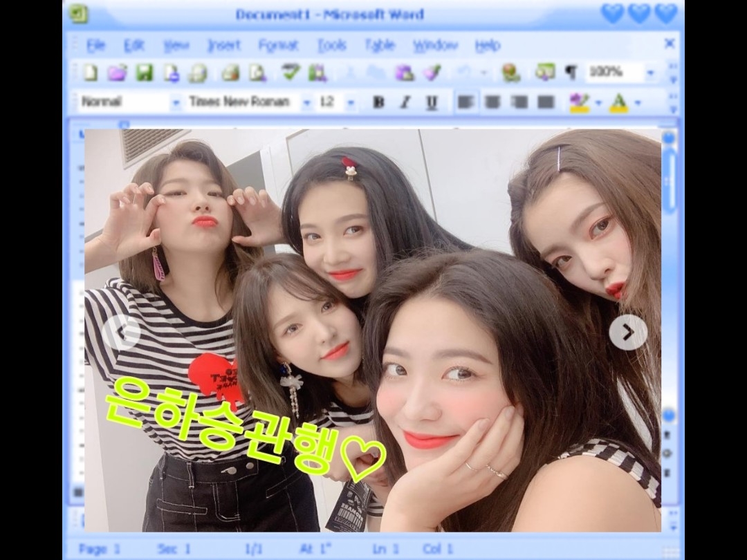This screenshot has height=560, width=747.
Task: Save the document with the floppy disk icon
Action: [144, 73]
